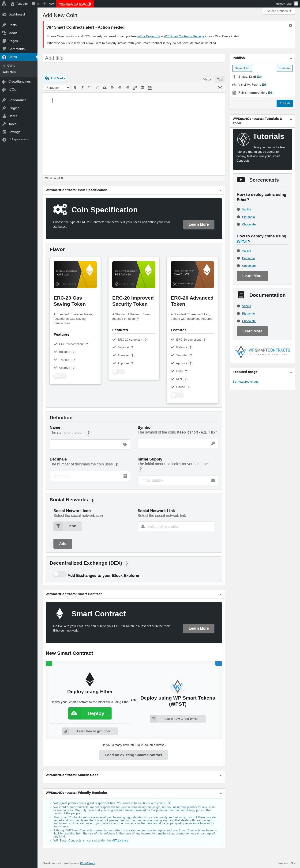The width and height of the screenshot is (300, 868).
Task: Open Plugins in the sidebar menu
Action: pos(19,108)
